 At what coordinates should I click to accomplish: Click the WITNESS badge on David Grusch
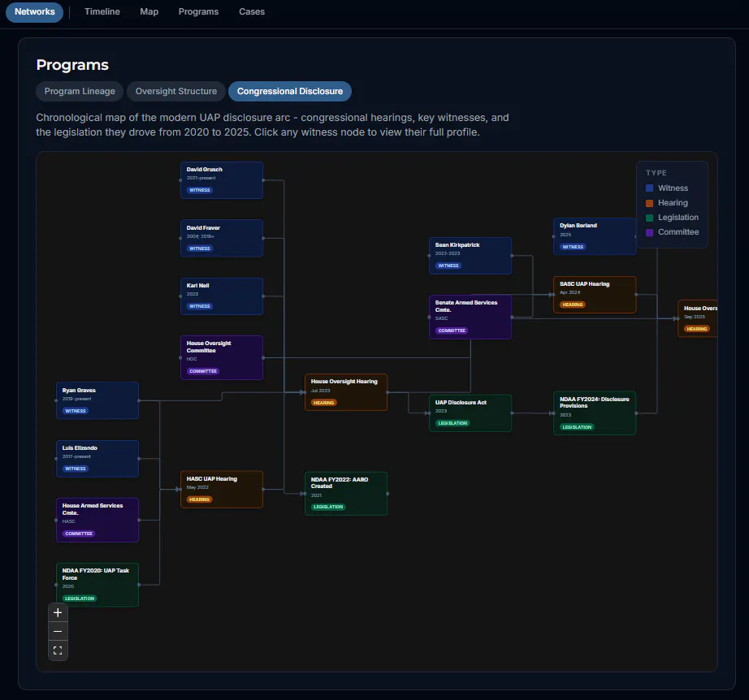(x=200, y=190)
